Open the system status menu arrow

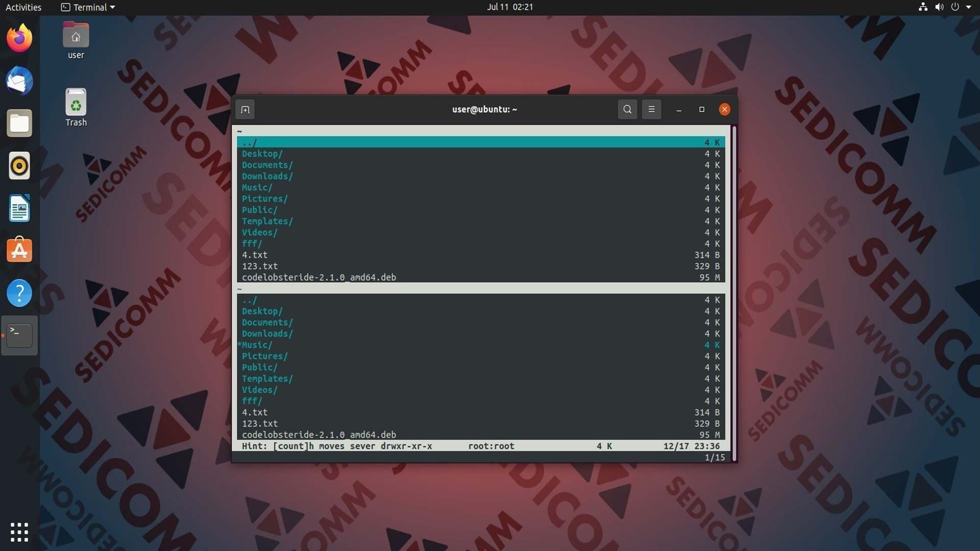point(968,7)
